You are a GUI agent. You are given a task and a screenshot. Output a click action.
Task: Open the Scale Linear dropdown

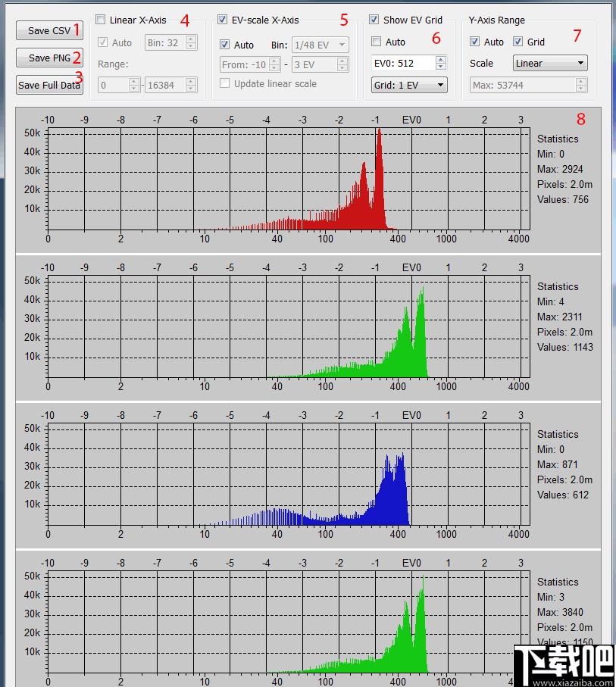550,63
